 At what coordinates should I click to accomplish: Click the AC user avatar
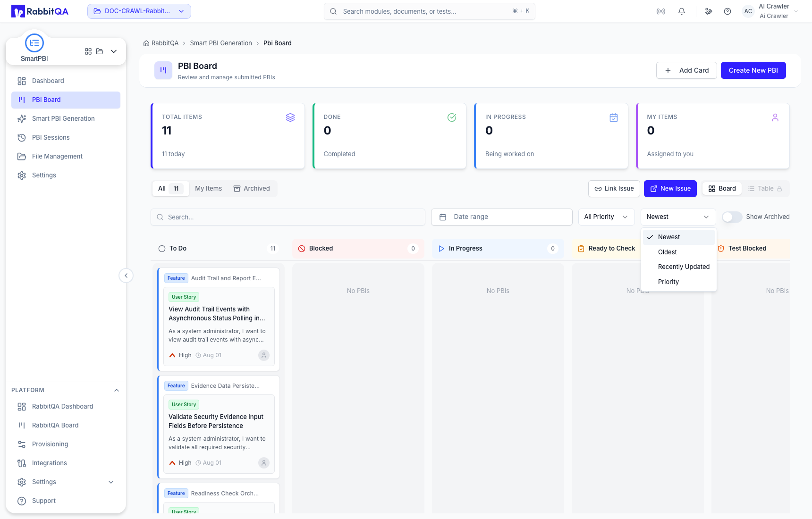pyautogui.click(x=748, y=11)
